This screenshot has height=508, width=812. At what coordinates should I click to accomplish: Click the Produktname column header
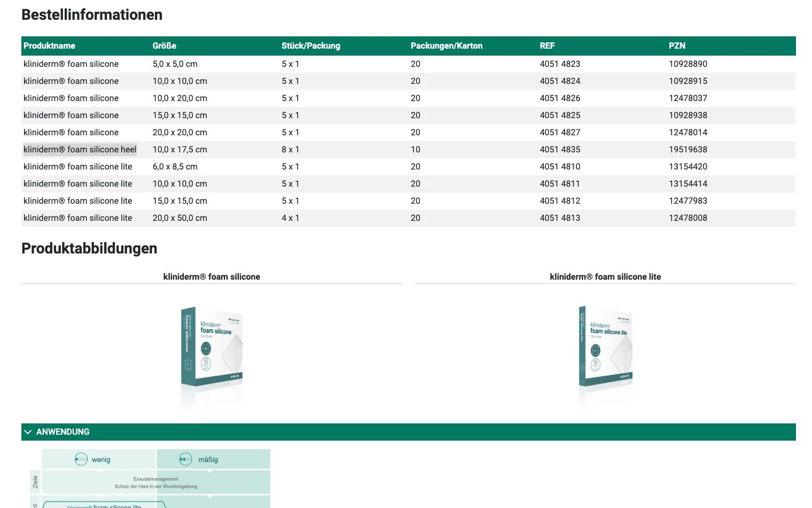49,46
